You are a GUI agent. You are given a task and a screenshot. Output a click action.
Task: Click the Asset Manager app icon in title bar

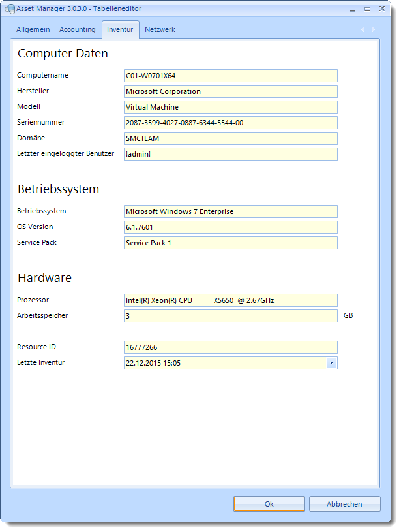click(10, 9)
